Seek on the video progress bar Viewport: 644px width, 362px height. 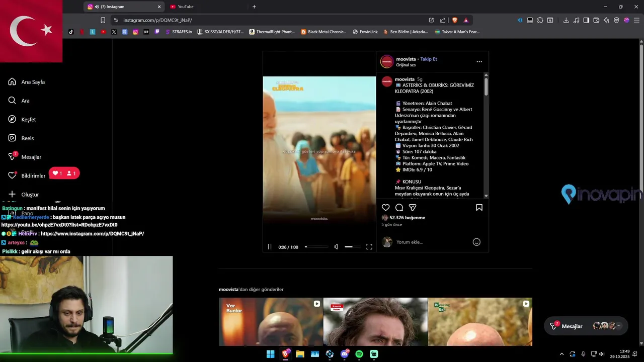tap(316, 247)
